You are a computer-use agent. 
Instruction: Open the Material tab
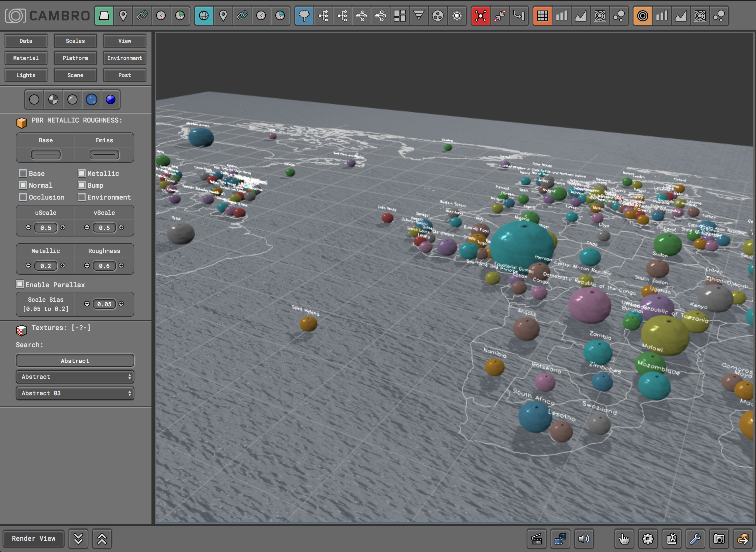tap(26, 58)
